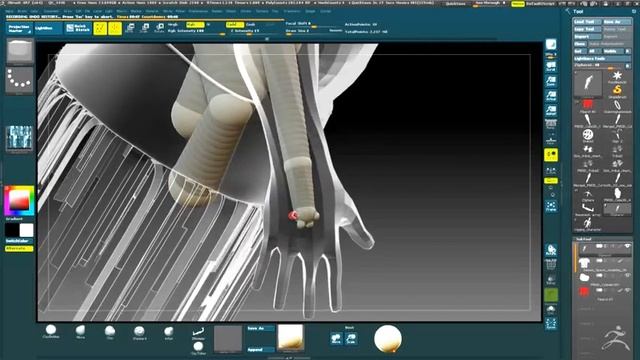Open the large material sphere picker
The width and height of the screenshot is (640, 360).
point(388,338)
